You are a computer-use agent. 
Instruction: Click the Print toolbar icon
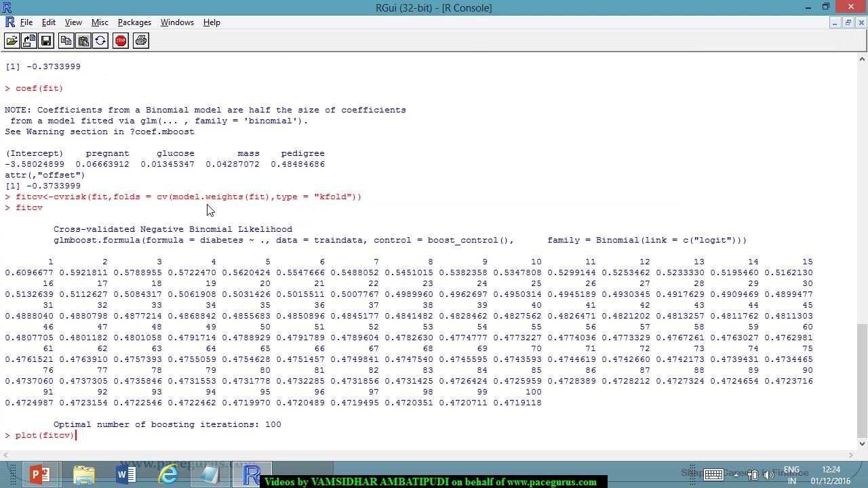(x=141, y=41)
